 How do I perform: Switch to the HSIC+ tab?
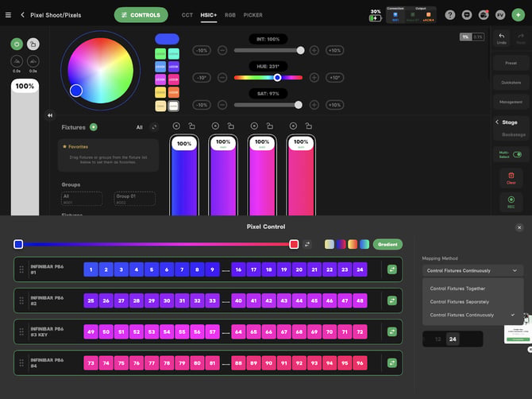[208, 15]
